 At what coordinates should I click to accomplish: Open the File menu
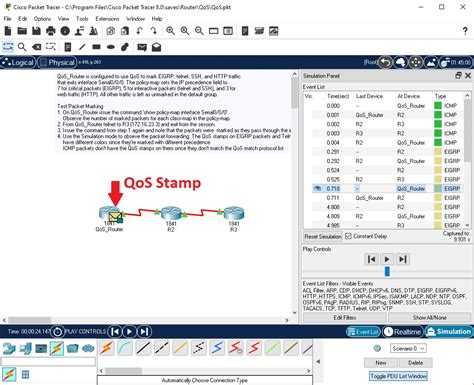tap(7, 19)
